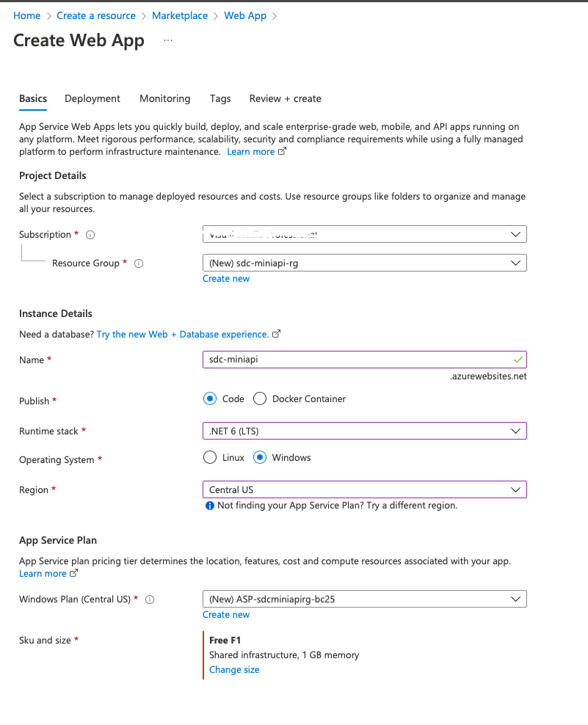588x725 pixels.
Task: Click Create new under Resource Group
Action: click(x=225, y=278)
